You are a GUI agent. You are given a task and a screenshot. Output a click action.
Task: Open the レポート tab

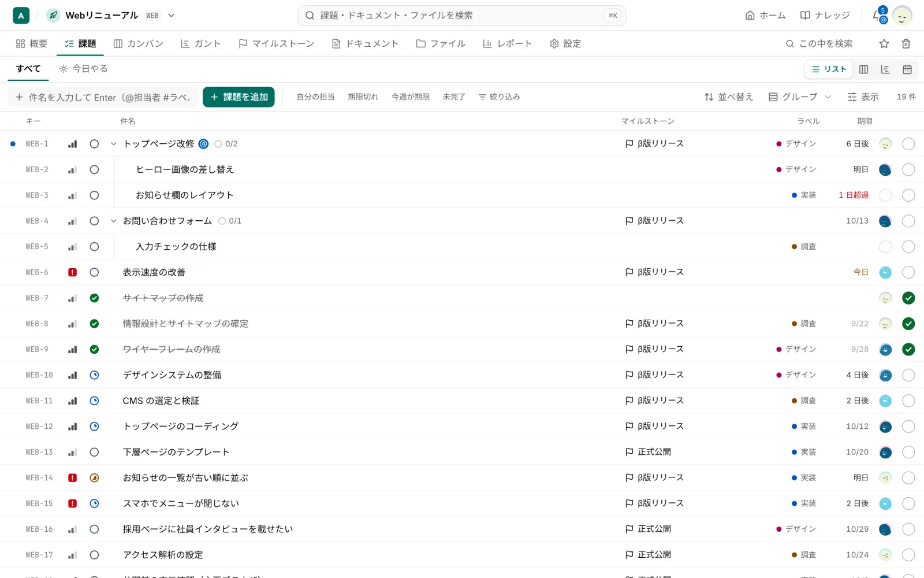(x=507, y=43)
